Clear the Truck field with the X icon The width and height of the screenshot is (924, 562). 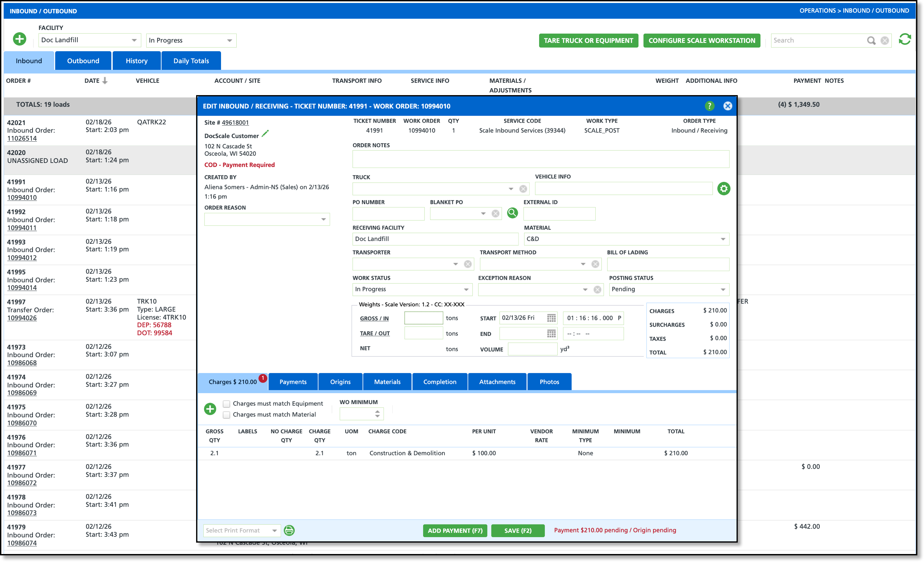coord(523,189)
